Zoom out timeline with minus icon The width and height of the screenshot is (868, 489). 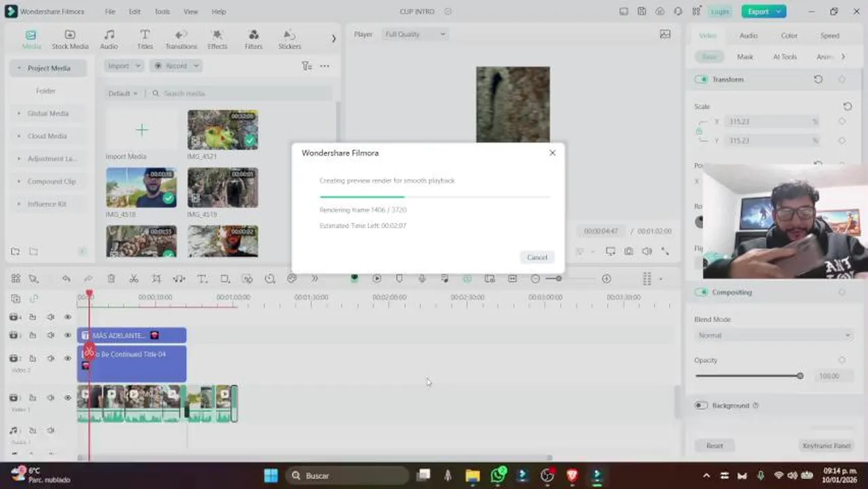click(x=535, y=278)
